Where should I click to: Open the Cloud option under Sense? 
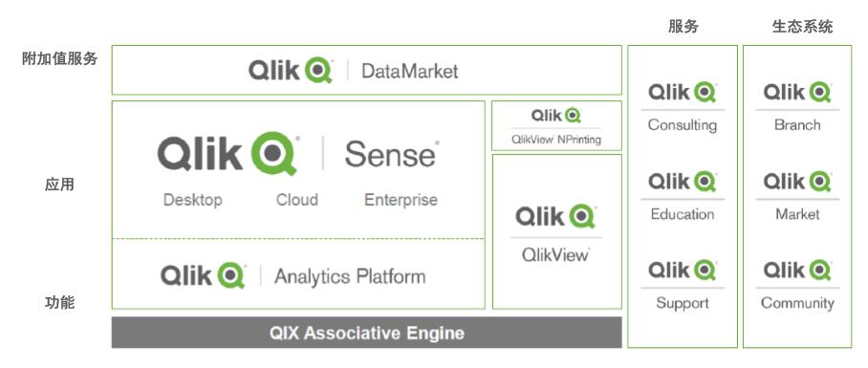(x=297, y=200)
